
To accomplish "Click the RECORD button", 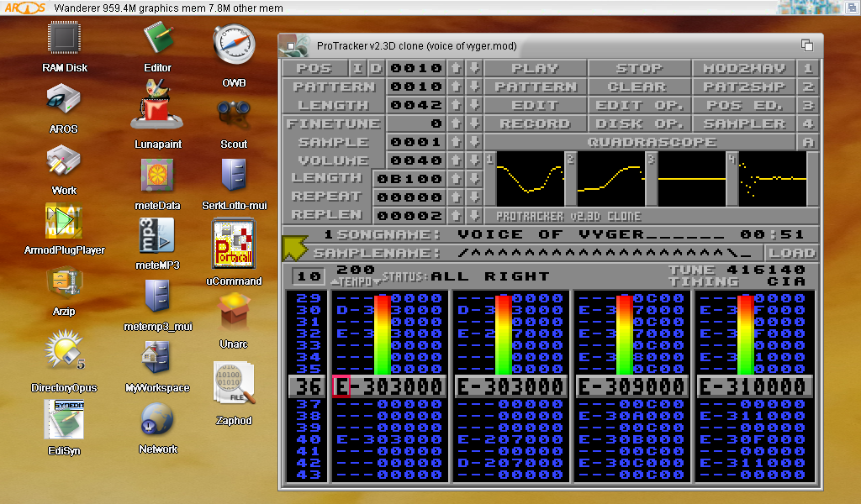I will coord(536,123).
